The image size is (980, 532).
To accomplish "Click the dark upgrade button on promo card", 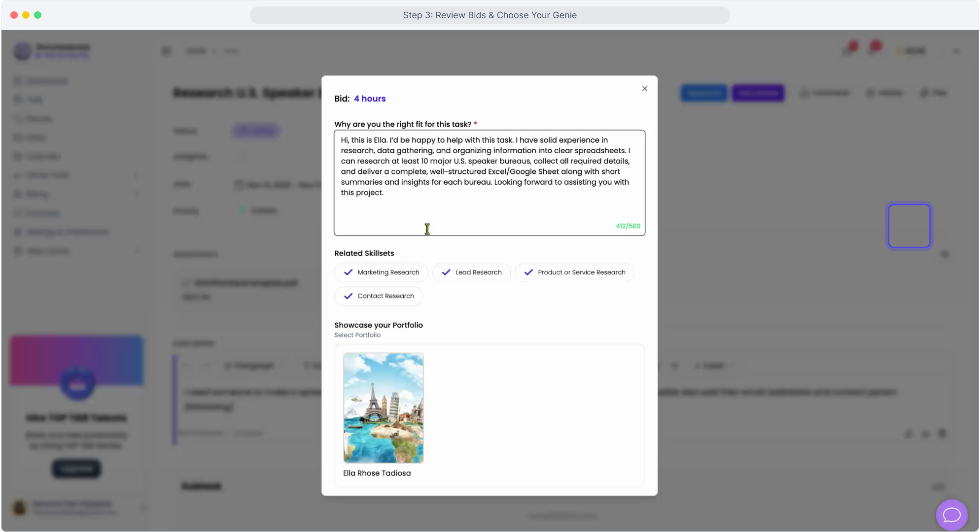I will tap(76, 468).
